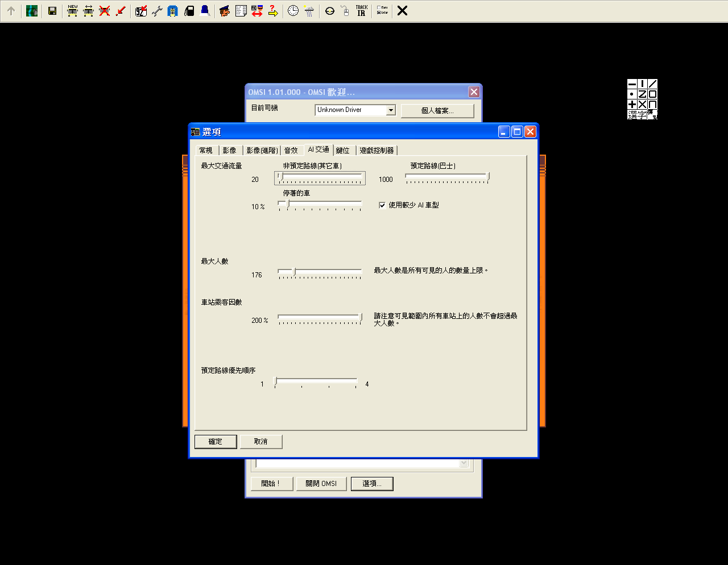
Task: Click the square stroke key on IME pad
Action: [x=652, y=94]
